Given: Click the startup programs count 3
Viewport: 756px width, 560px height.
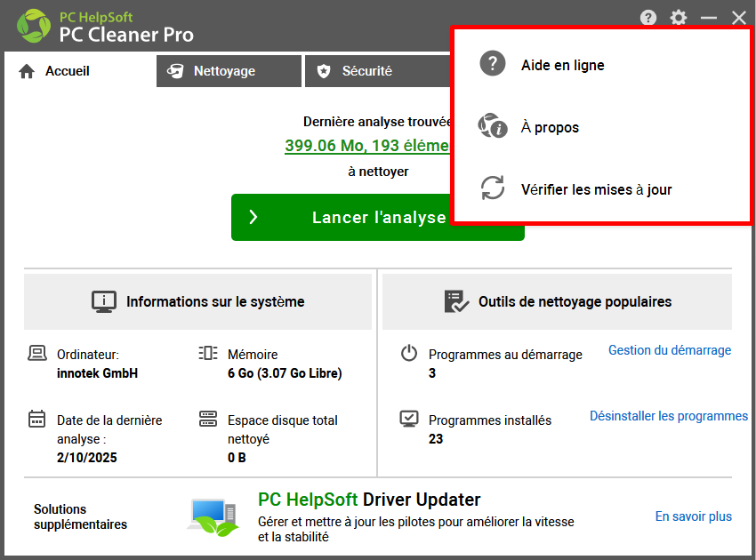Looking at the screenshot, I should pyautogui.click(x=432, y=373).
